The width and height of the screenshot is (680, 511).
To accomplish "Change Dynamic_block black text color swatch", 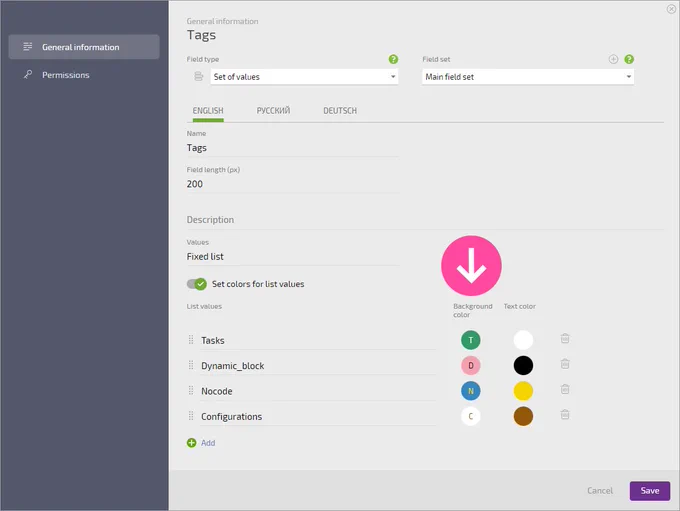I will [523, 365].
